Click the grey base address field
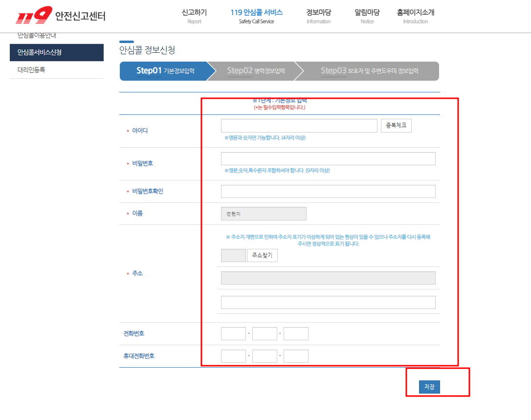The height and width of the screenshot is (420, 531). pyautogui.click(x=328, y=278)
